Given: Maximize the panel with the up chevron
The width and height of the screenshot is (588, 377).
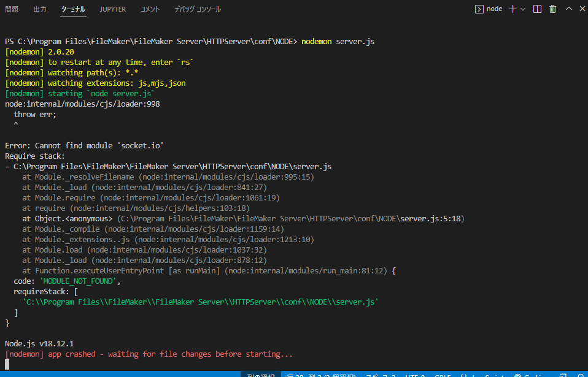Looking at the screenshot, I should 569,9.
